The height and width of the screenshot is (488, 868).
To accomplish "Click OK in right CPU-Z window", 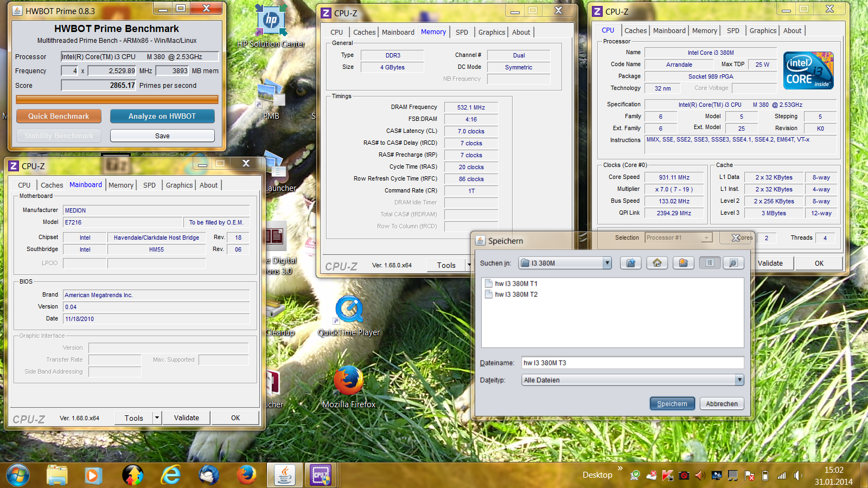I will (819, 263).
